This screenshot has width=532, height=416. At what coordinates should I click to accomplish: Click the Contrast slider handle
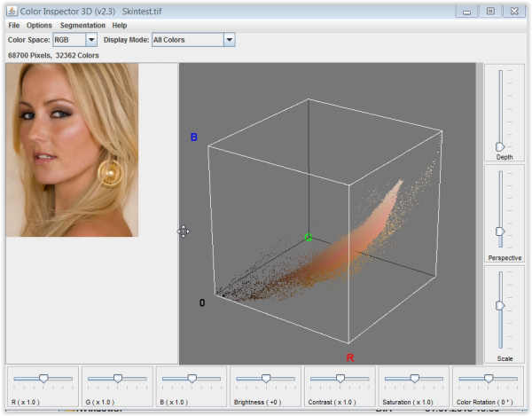[340, 378]
